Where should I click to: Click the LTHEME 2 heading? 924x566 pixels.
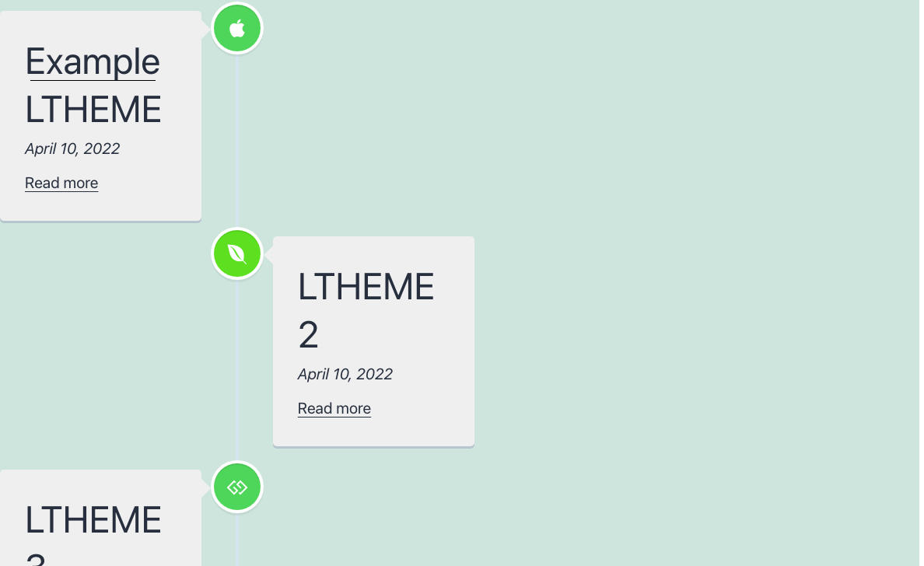366,286
